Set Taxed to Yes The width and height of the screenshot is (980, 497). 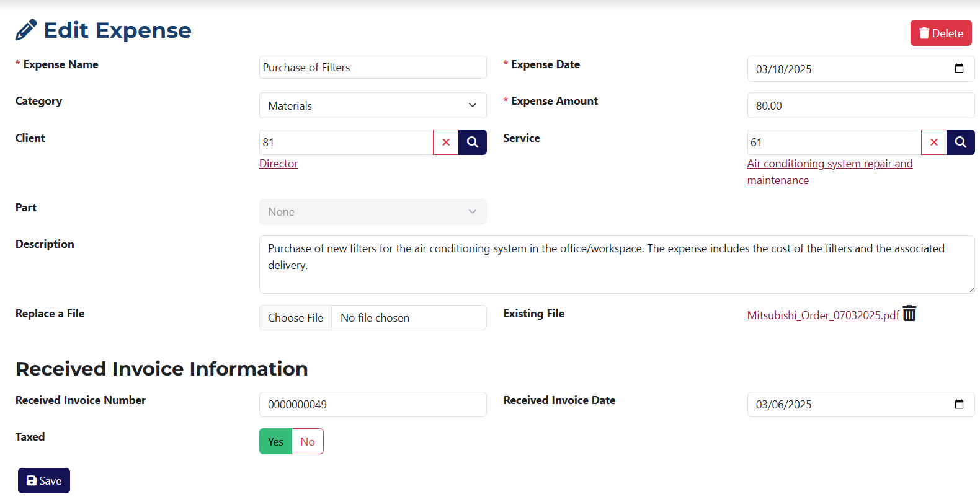click(276, 441)
